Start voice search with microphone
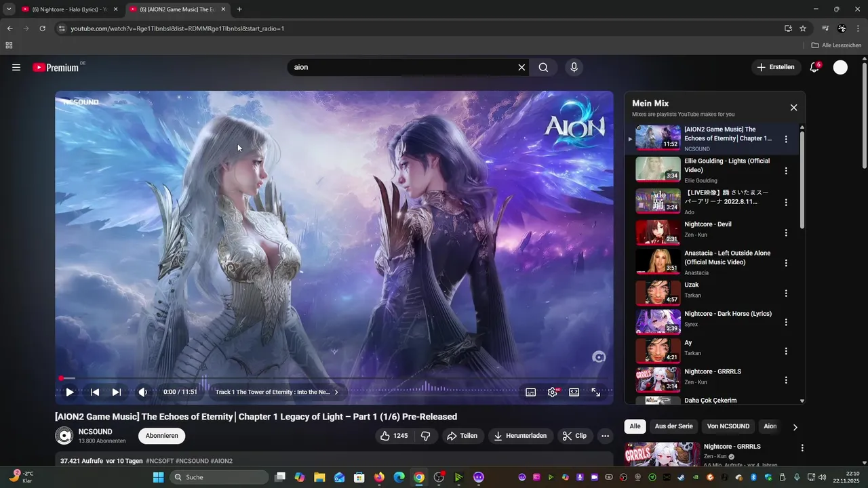This screenshot has width=868, height=488. [x=574, y=67]
